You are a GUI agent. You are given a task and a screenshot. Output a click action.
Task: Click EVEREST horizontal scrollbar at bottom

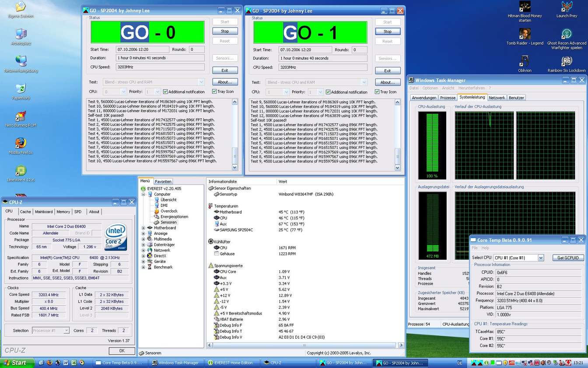pyautogui.click(x=305, y=345)
